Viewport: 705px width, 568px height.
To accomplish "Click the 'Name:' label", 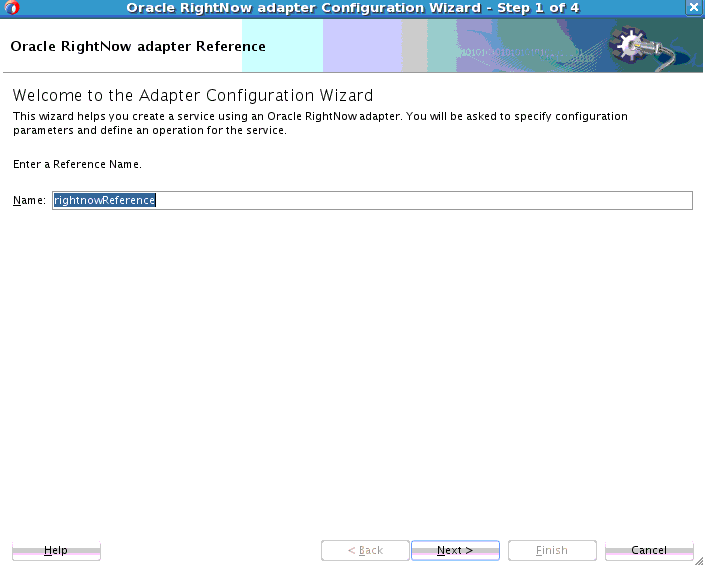I will coord(29,200).
